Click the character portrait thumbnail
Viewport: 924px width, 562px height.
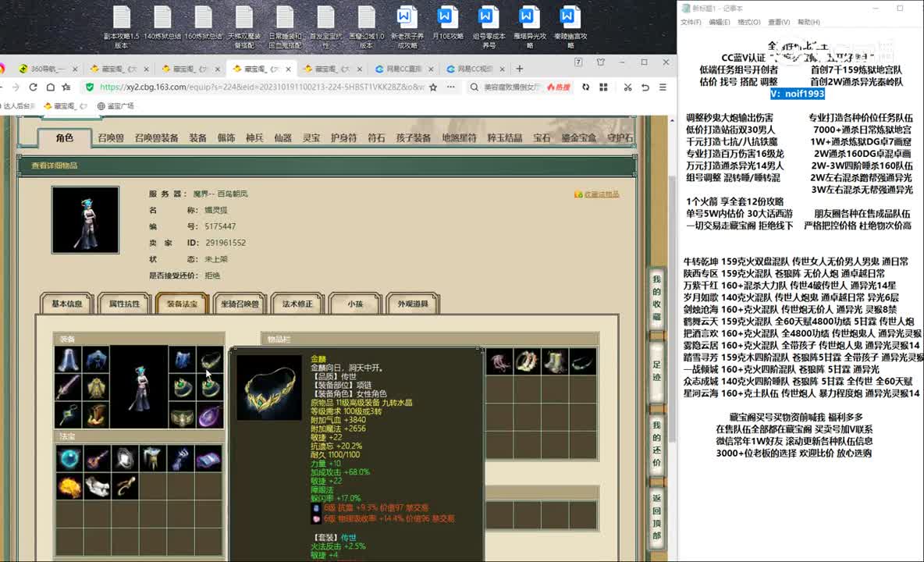coord(85,220)
